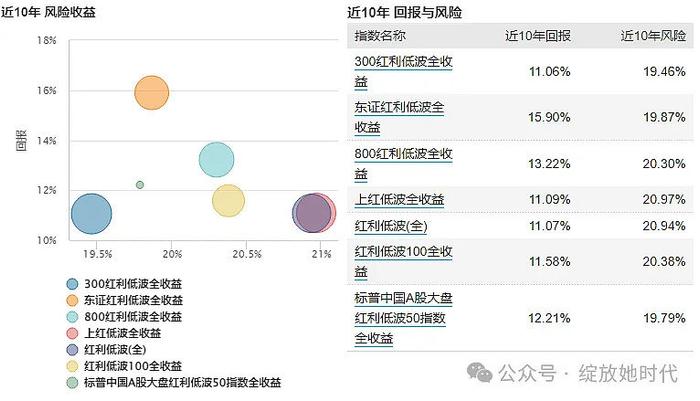Toggle the 东证红利低波全收益 legend entry

(x=124, y=300)
